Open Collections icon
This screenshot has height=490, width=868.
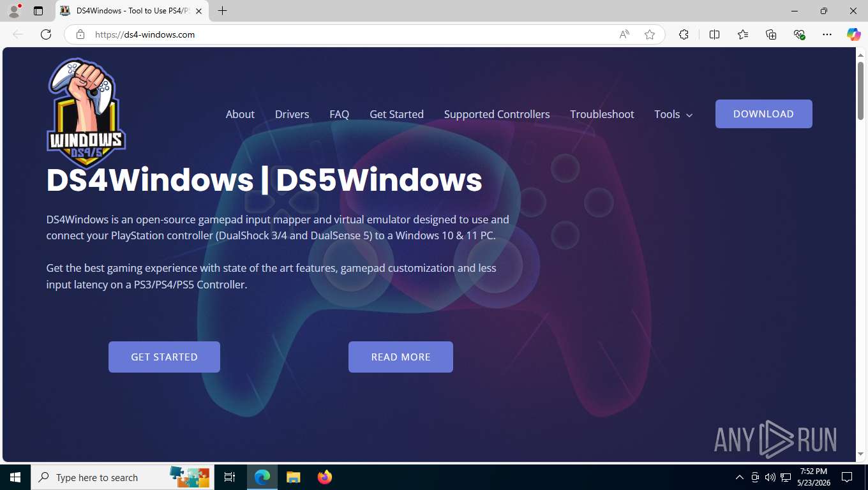771,34
